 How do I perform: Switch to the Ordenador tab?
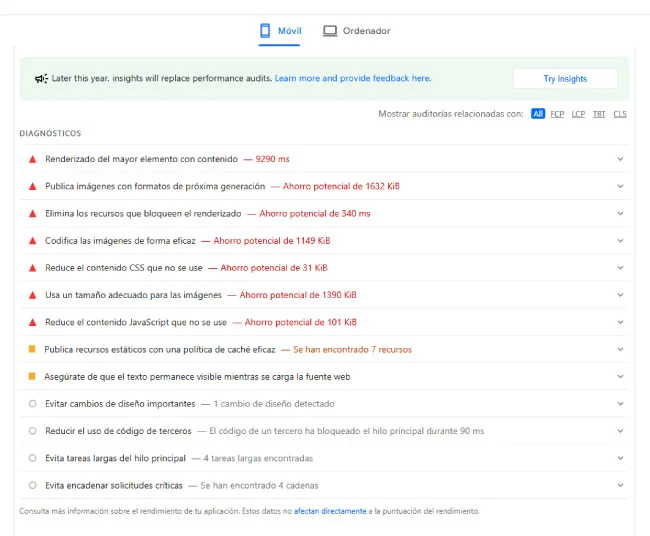coord(357,31)
